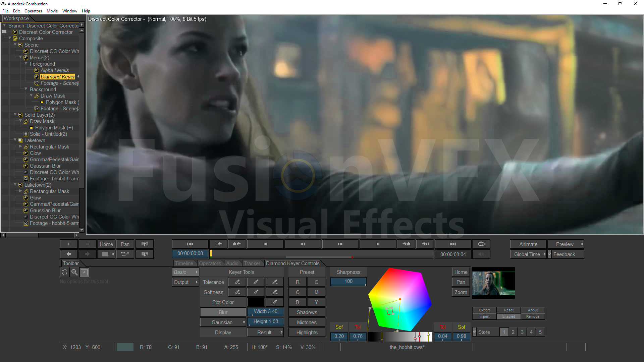Collapse the Background tree node

click(x=26, y=89)
